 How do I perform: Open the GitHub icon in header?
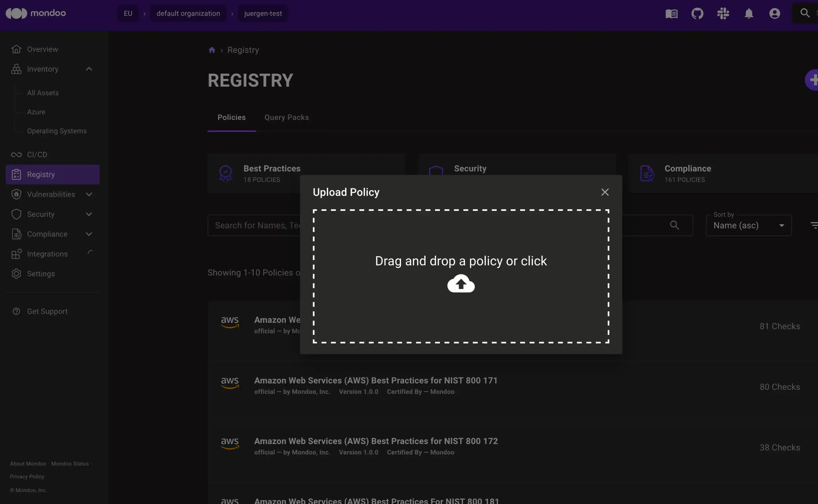(697, 14)
